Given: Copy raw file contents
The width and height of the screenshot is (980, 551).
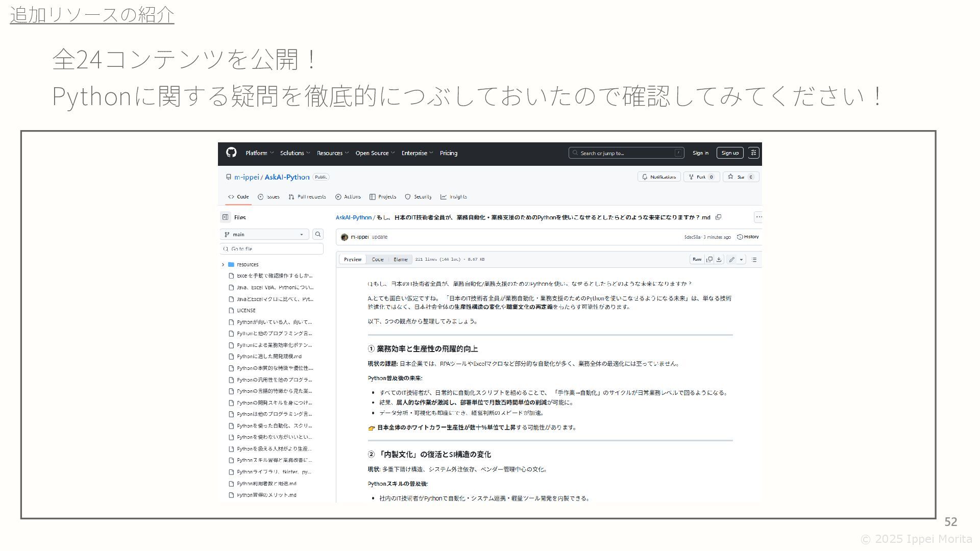Looking at the screenshot, I should 709,259.
